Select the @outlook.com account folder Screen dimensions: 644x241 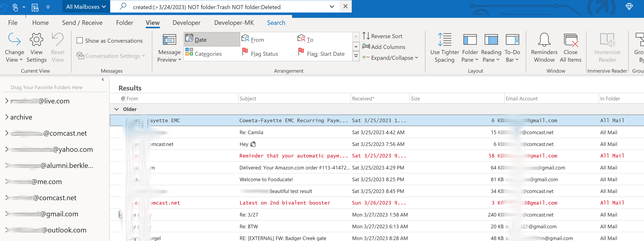click(49, 230)
